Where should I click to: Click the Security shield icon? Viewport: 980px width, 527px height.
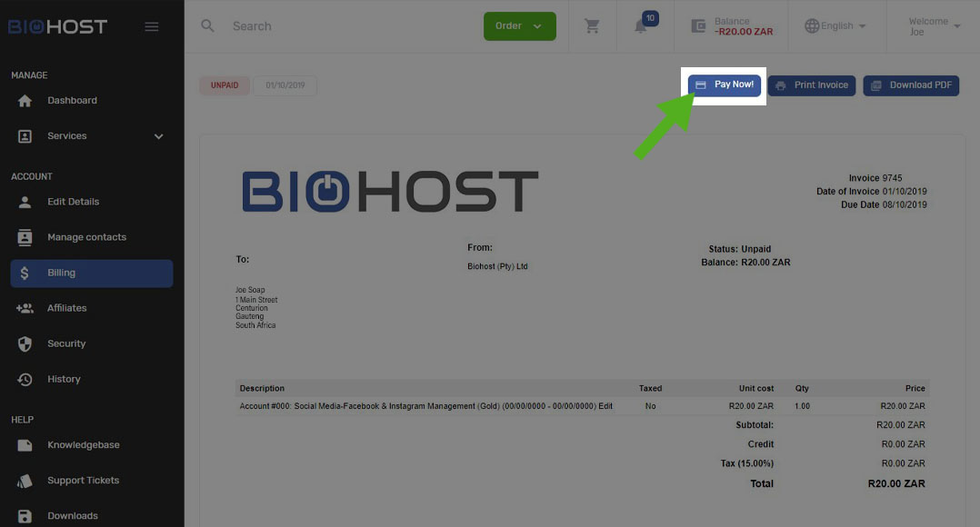[x=25, y=343]
